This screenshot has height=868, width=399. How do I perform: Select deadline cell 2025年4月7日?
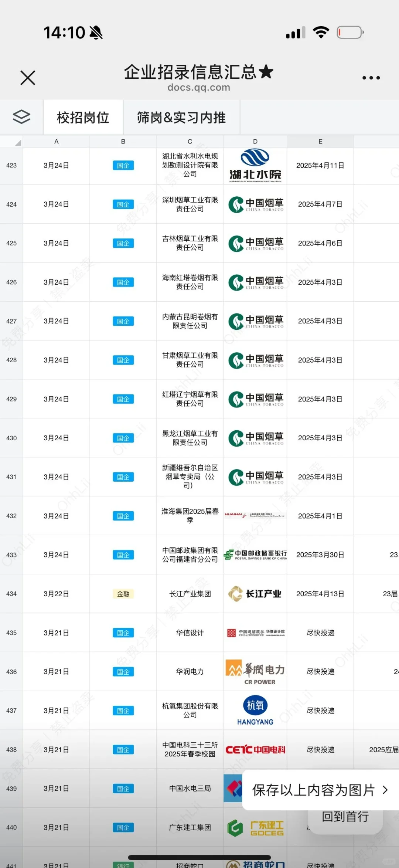click(320, 204)
